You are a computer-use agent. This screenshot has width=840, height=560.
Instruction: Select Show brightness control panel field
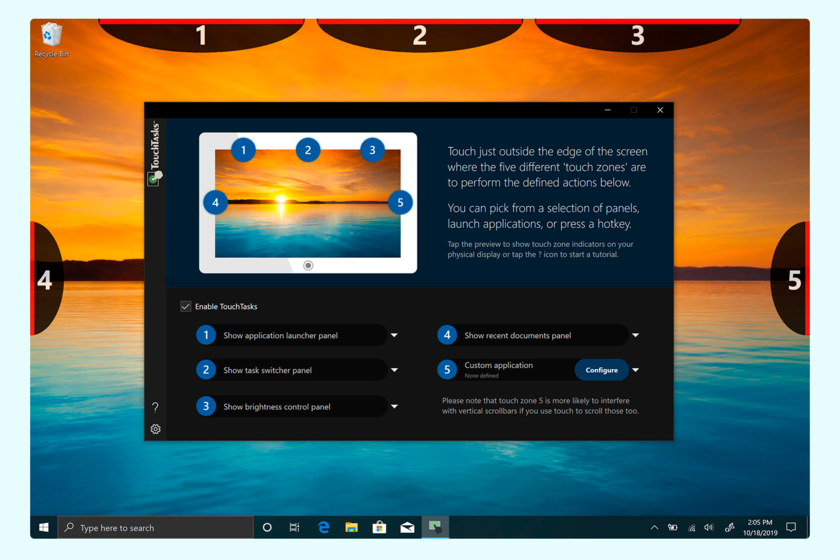(x=292, y=407)
